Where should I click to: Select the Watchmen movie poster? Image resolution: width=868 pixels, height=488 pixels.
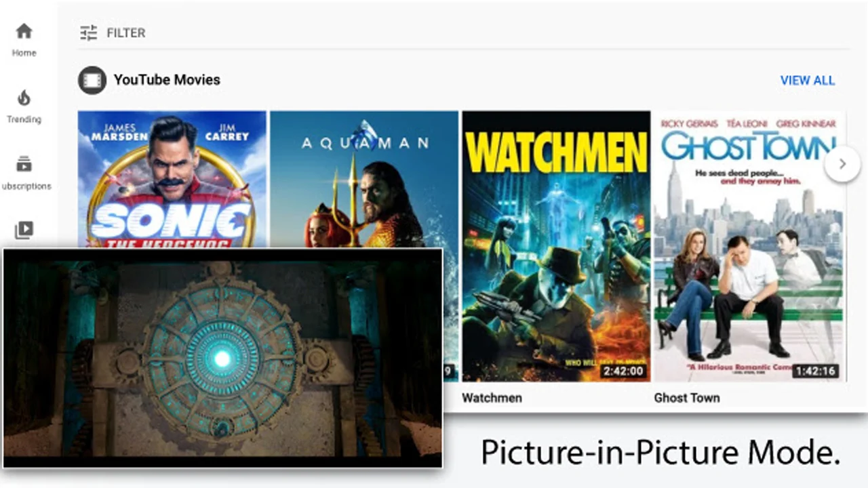(x=556, y=246)
